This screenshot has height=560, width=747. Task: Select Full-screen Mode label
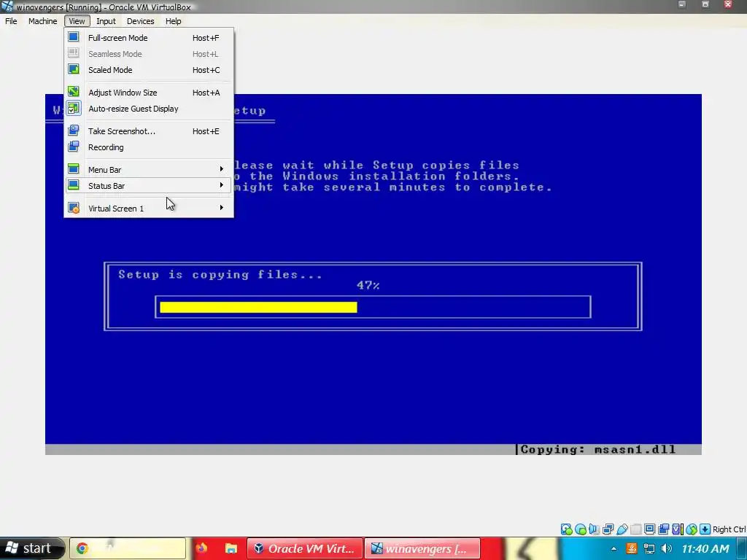[x=117, y=38]
